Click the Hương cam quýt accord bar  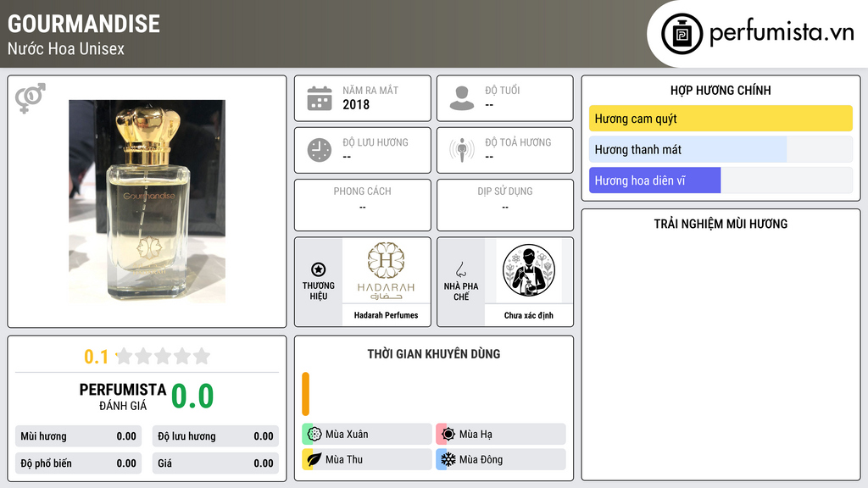point(721,119)
